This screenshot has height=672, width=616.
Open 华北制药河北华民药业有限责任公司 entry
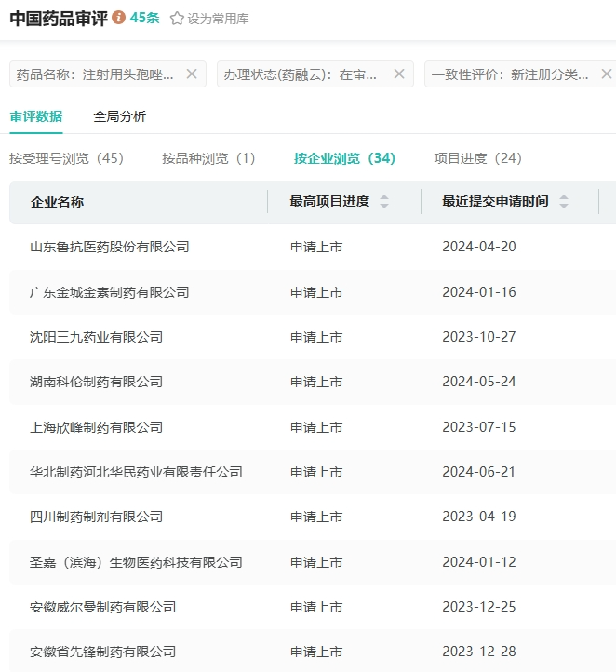(x=136, y=472)
